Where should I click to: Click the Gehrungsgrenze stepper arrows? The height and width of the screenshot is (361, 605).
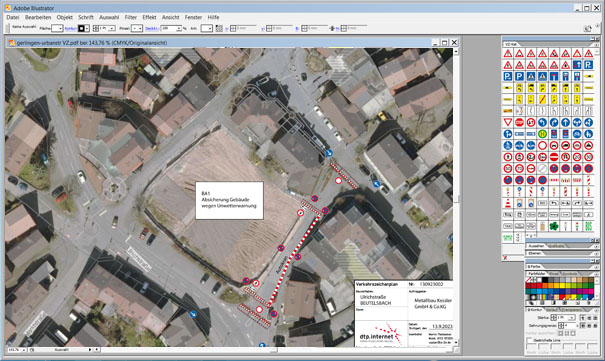click(561, 326)
